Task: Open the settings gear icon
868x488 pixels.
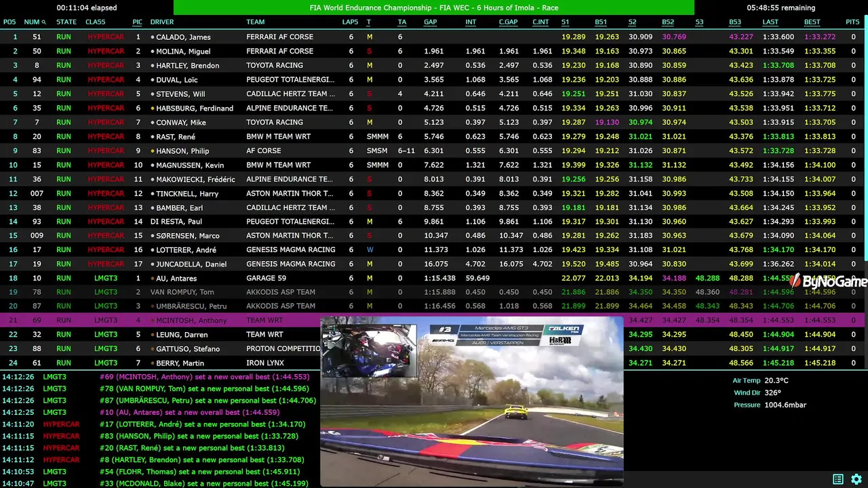Action: (x=856, y=479)
